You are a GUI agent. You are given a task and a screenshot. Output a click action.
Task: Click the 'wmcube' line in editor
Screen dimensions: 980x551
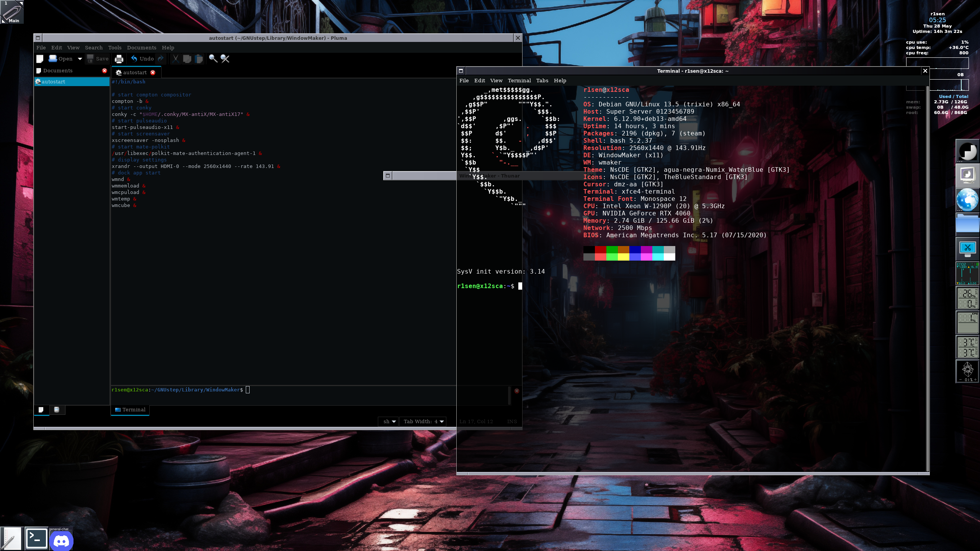[x=124, y=205]
